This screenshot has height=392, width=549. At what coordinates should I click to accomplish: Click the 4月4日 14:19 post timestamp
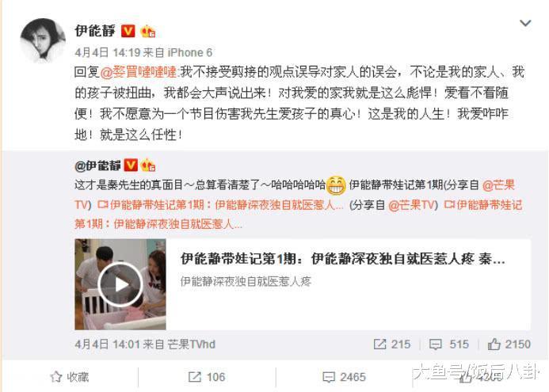click(x=107, y=52)
